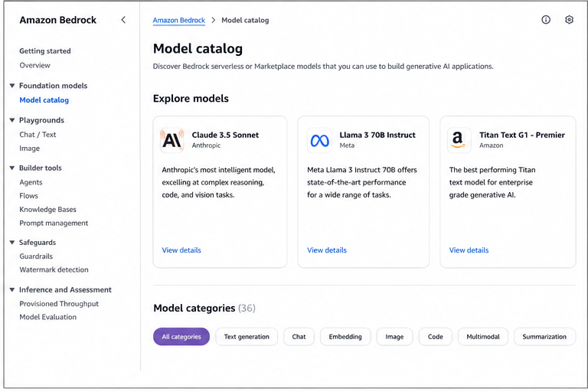Open Watermark detection

click(54, 269)
